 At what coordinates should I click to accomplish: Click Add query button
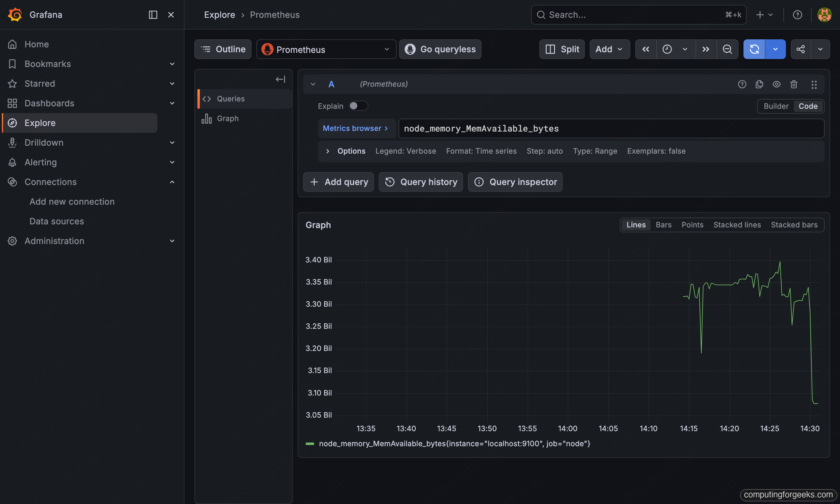(339, 182)
